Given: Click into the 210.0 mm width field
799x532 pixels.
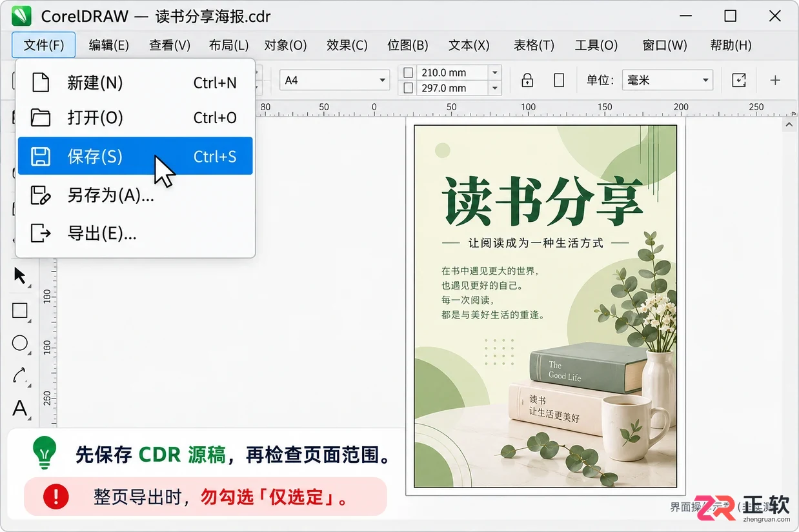Looking at the screenshot, I should (452, 73).
